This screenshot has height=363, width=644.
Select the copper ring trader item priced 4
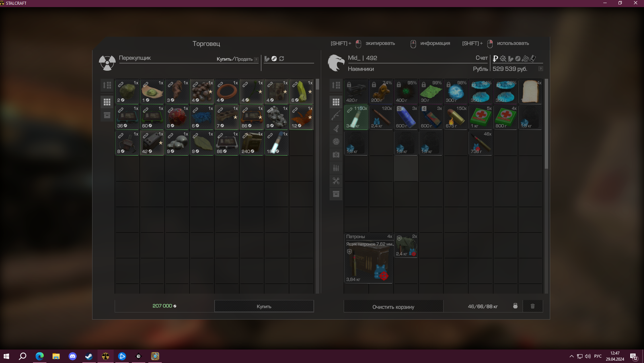pos(227,92)
